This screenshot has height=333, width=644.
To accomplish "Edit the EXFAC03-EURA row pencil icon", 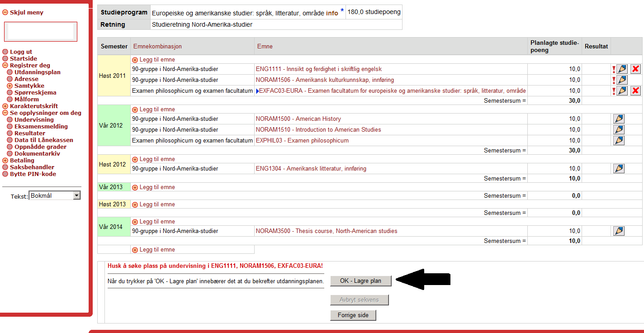I will 622,91.
